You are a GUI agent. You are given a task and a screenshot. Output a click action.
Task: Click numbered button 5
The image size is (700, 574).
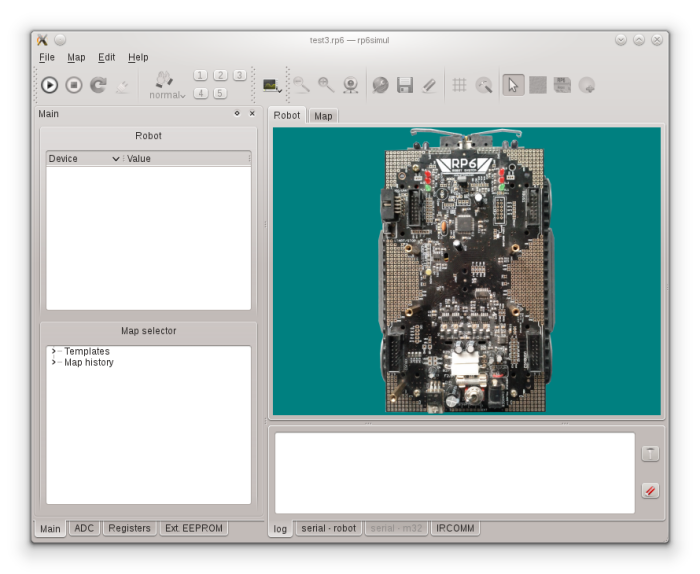(x=220, y=93)
